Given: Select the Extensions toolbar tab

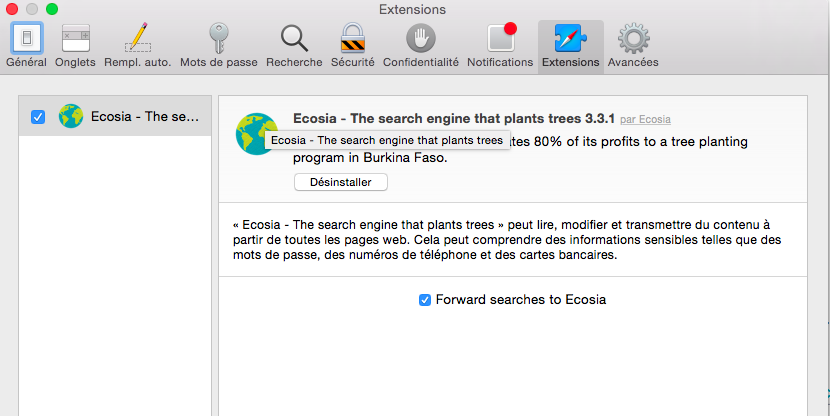Looking at the screenshot, I should tap(571, 46).
